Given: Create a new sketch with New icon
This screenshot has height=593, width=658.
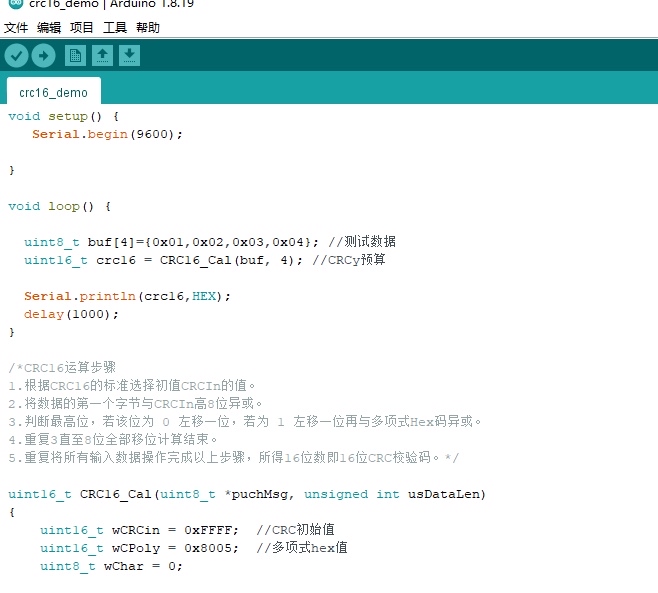Looking at the screenshot, I should tap(76, 55).
